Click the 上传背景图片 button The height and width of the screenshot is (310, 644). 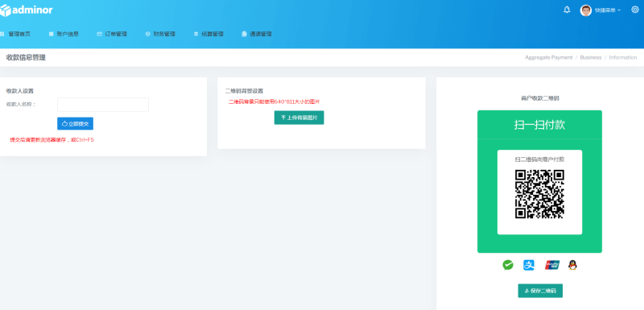pos(299,118)
